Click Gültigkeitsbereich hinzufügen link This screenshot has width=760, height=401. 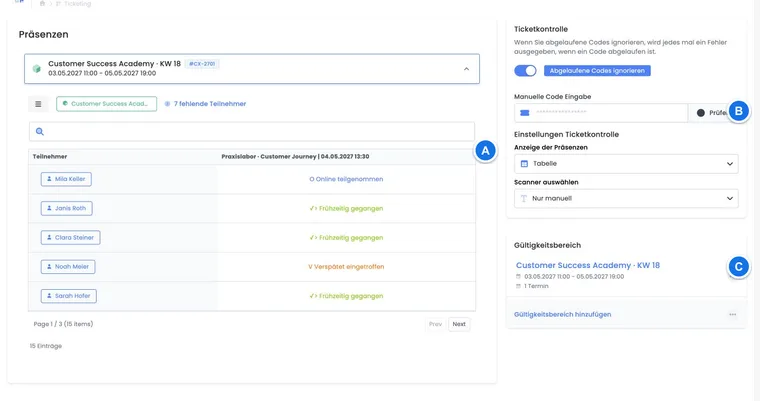pos(562,314)
